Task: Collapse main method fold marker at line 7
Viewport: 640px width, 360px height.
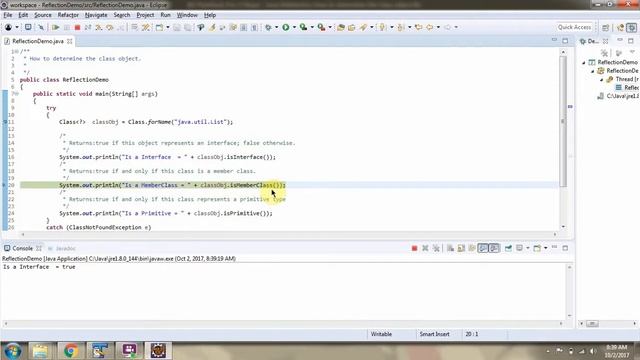Action: click(16, 94)
